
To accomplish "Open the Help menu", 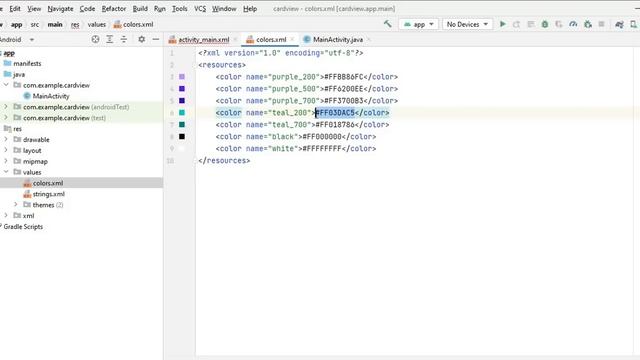I will click(x=250, y=9).
